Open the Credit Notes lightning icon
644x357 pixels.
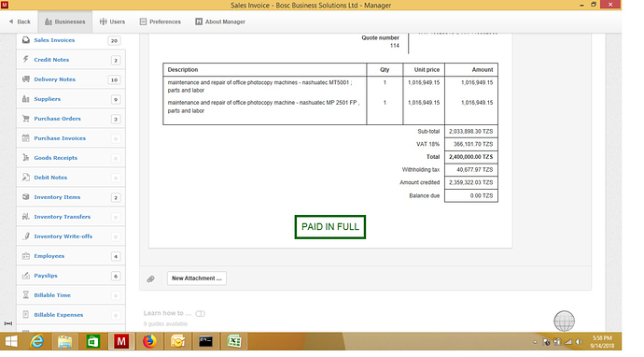26,60
